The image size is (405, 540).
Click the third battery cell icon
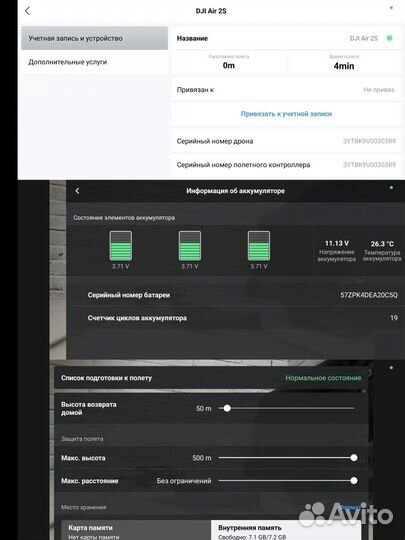coord(259,246)
